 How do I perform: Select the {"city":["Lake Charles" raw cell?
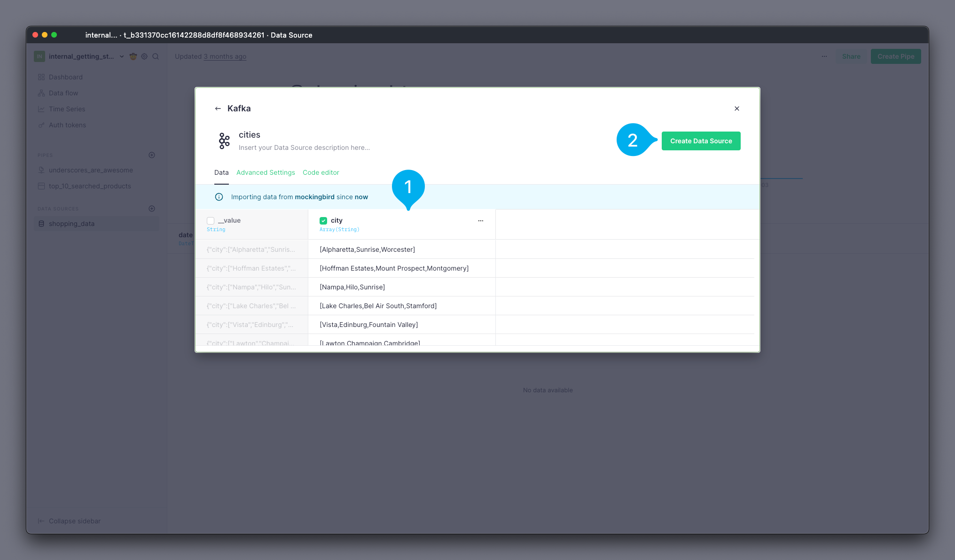tap(251, 306)
